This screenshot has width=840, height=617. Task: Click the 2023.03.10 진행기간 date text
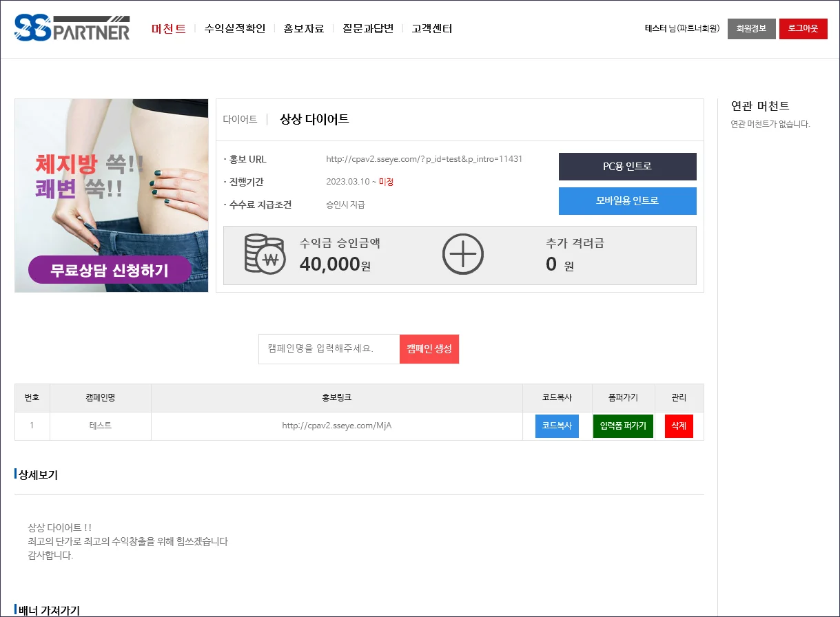click(x=348, y=182)
